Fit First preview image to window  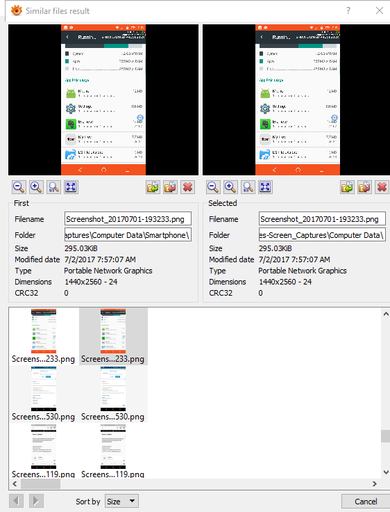[x=71, y=187]
